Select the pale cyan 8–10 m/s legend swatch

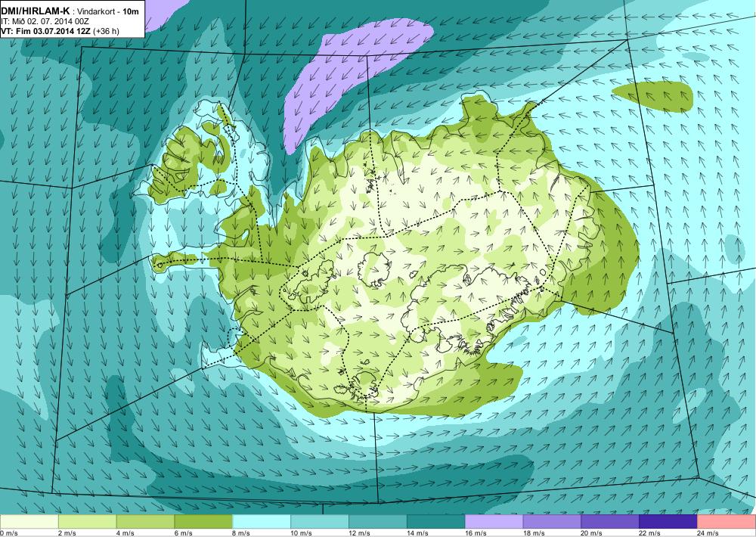pos(262,522)
